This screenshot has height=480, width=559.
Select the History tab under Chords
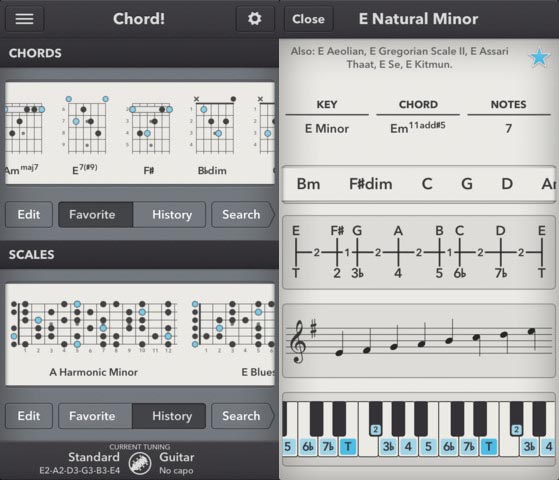(x=169, y=215)
